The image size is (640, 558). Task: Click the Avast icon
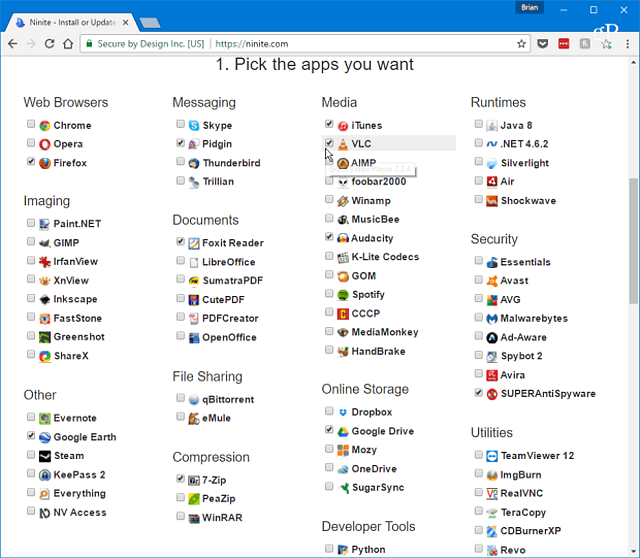click(x=492, y=280)
